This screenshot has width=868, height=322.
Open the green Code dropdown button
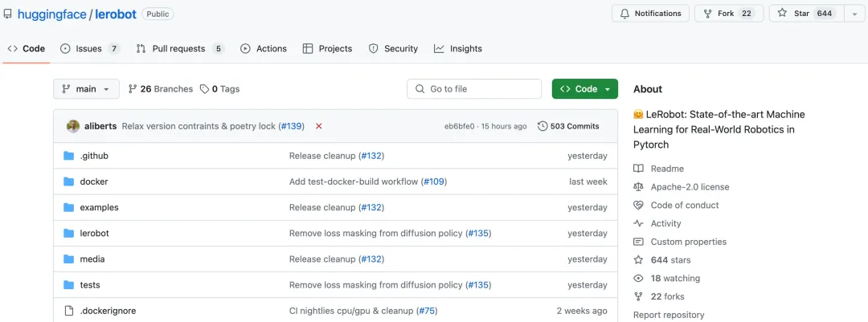click(x=584, y=89)
